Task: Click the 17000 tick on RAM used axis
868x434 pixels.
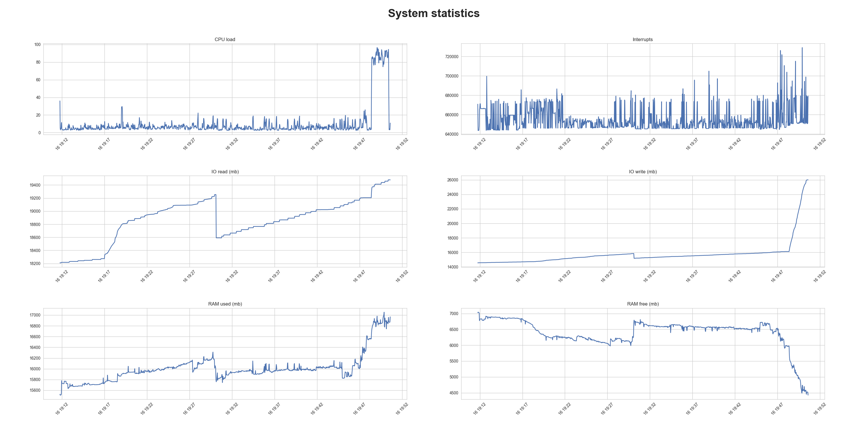Action: point(35,315)
